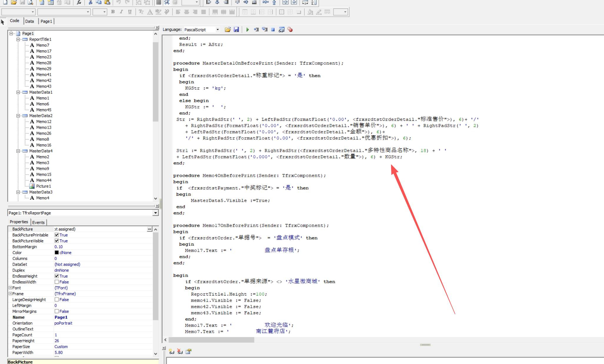This screenshot has height=364, width=604.
Task: Select the arrow pointer tool at the left edge
Action: (x=3, y=22)
